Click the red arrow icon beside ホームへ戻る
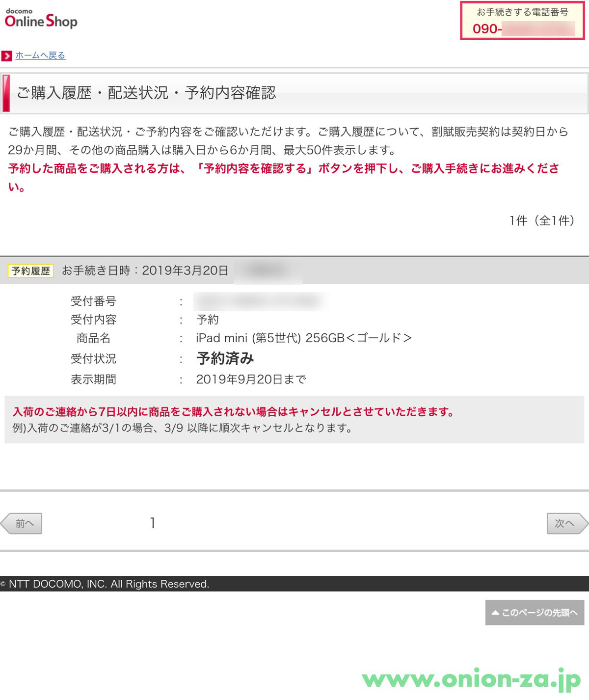Image resolution: width=589 pixels, height=700 pixels. tap(6, 55)
